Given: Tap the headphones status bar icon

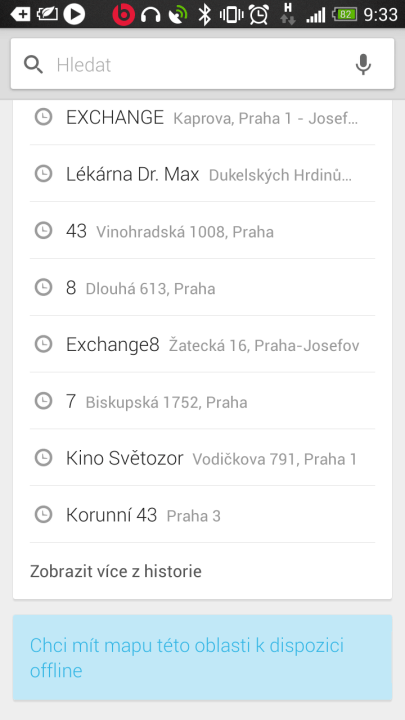Looking at the screenshot, I should click(x=150, y=15).
